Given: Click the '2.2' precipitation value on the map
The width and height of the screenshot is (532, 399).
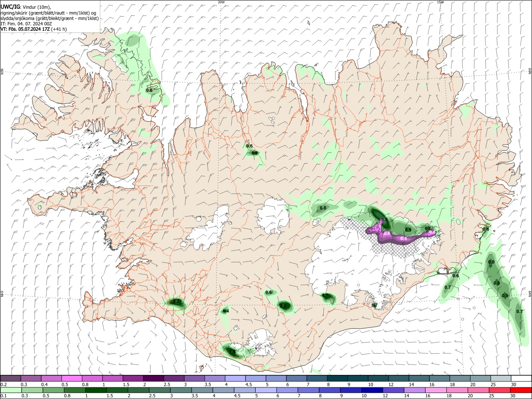Looking at the screenshot, I should pos(176,301).
